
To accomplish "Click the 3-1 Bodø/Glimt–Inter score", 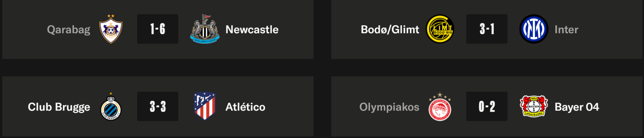I will point(487,29).
